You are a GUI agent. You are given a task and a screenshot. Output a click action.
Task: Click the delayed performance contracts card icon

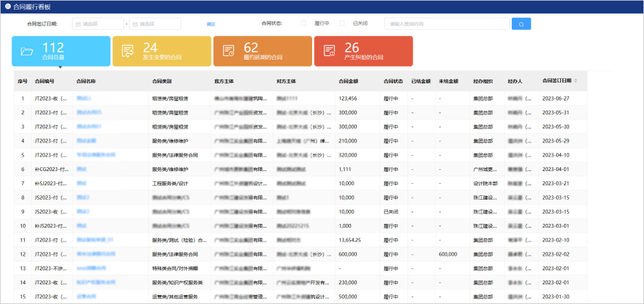pyautogui.click(x=229, y=52)
